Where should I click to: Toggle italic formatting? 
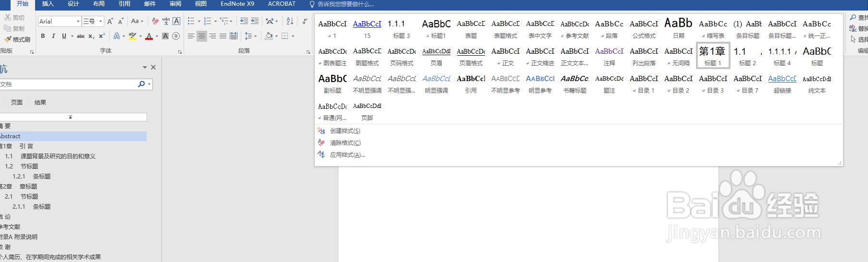click(x=53, y=36)
